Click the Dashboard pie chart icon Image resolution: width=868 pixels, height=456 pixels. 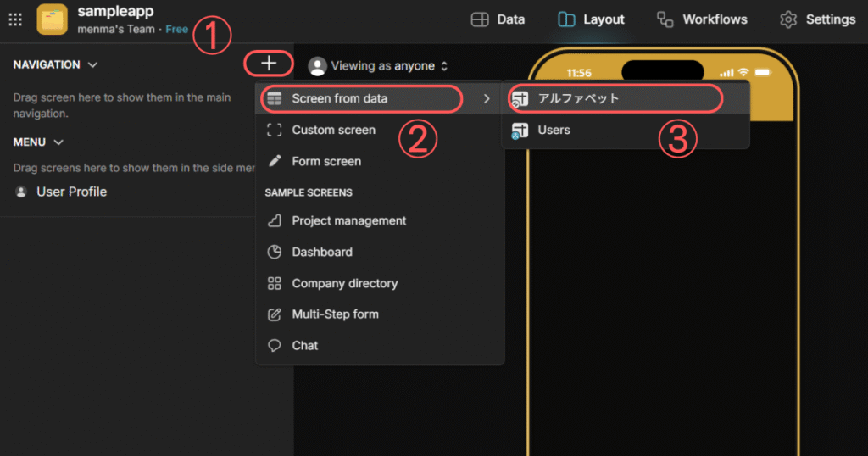[x=275, y=252]
